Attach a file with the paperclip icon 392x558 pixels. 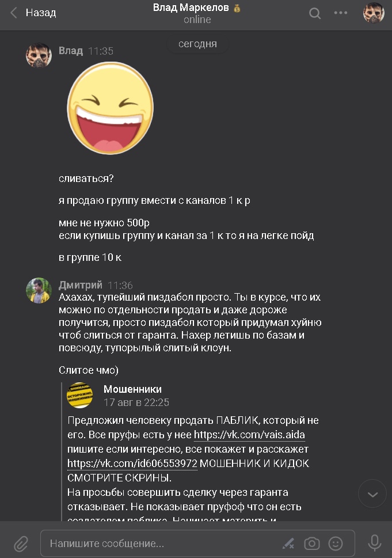pos(21,544)
